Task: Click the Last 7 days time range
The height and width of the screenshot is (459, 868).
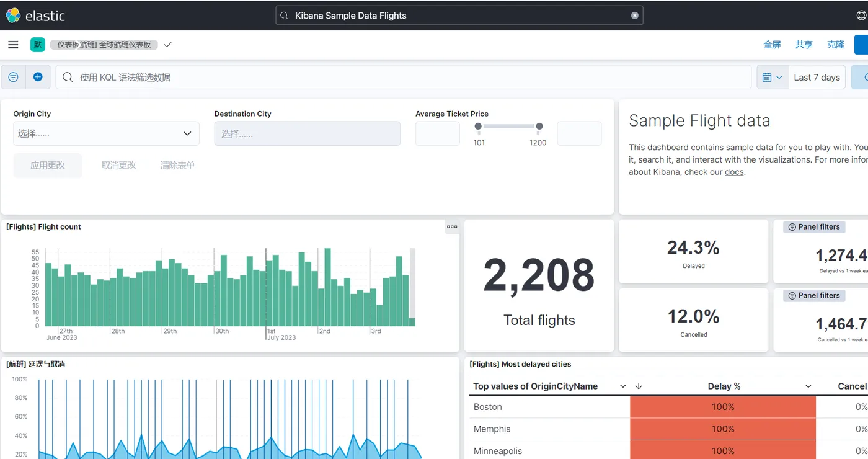Action: click(817, 78)
